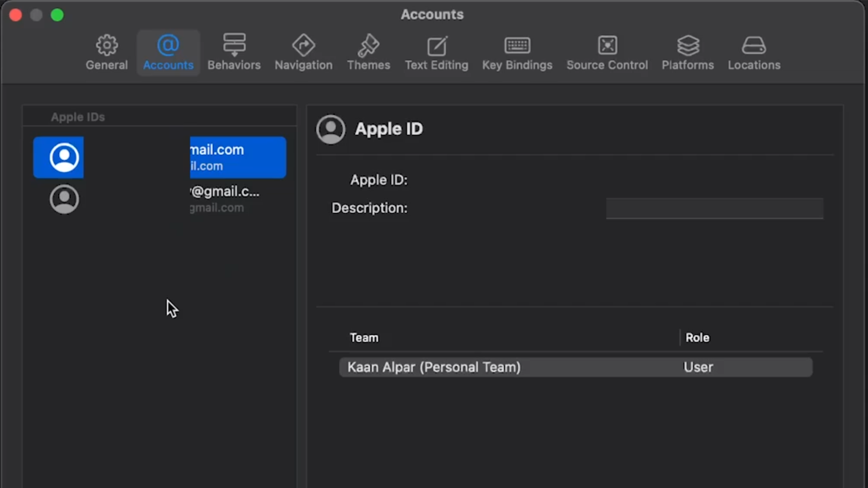Click into the Description text field
Screen dimensions: 868x488
(714, 208)
